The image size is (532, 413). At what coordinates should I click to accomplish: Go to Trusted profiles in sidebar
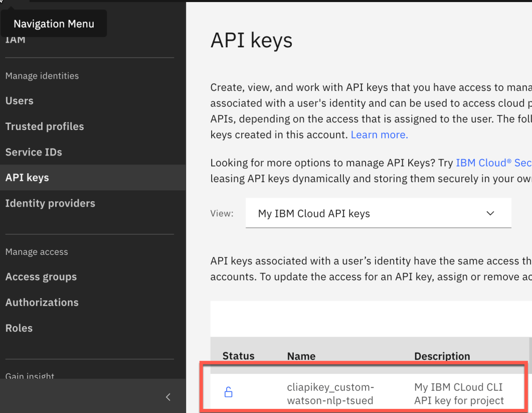tap(44, 126)
